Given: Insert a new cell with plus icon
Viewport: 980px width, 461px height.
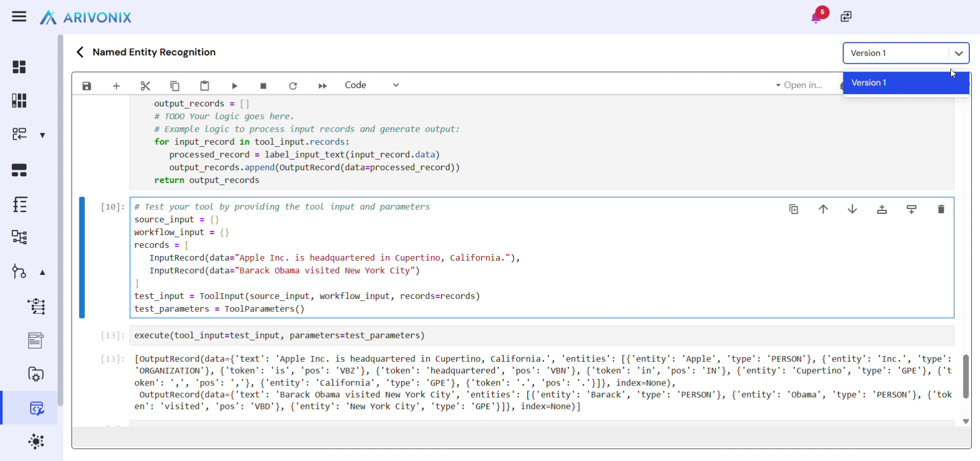Looking at the screenshot, I should [x=116, y=86].
